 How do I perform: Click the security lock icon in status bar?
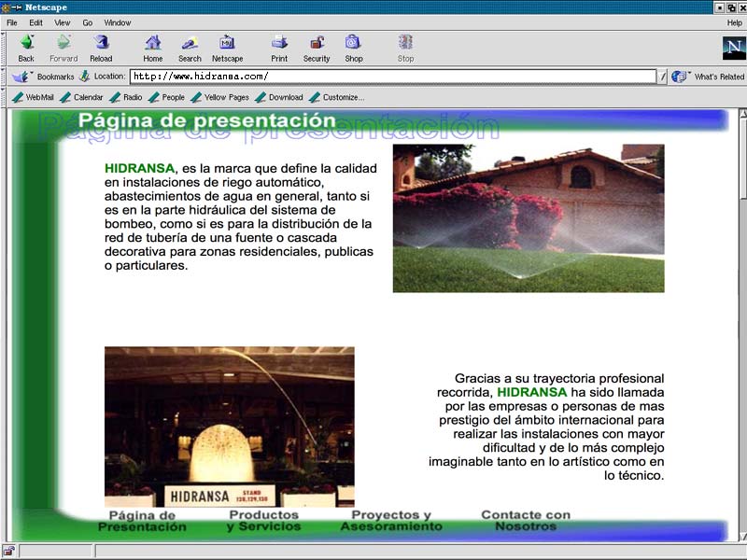click(8, 552)
